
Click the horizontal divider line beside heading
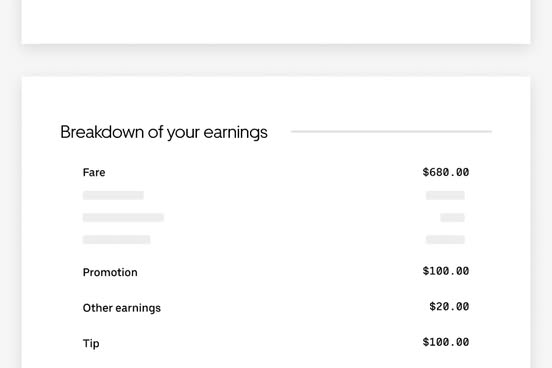click(x=391, y=131)
